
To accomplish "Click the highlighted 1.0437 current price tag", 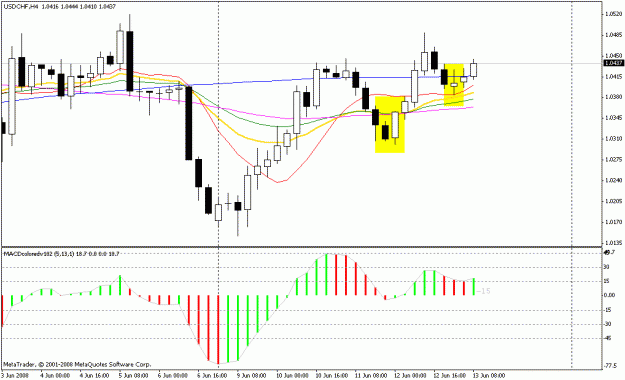I will click(613, 63).
